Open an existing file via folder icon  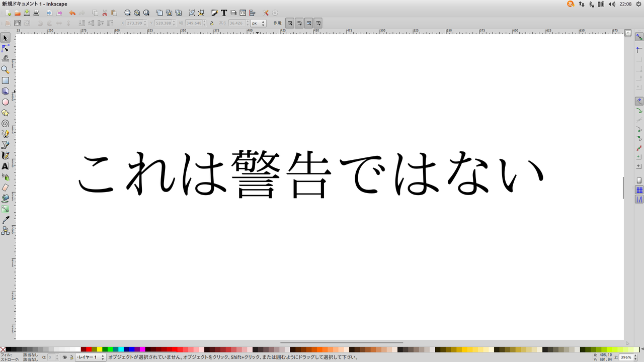(18, 13)
